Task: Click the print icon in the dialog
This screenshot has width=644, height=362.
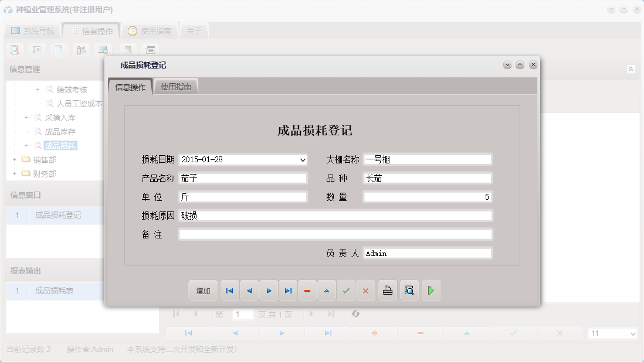Action: pyautogui.click(x=387, y=290)
